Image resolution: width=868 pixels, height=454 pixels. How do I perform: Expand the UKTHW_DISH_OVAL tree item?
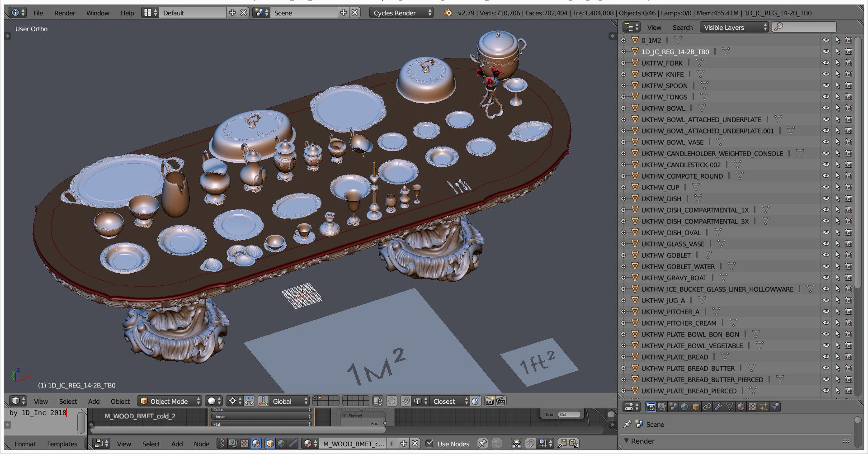point(623,232)
